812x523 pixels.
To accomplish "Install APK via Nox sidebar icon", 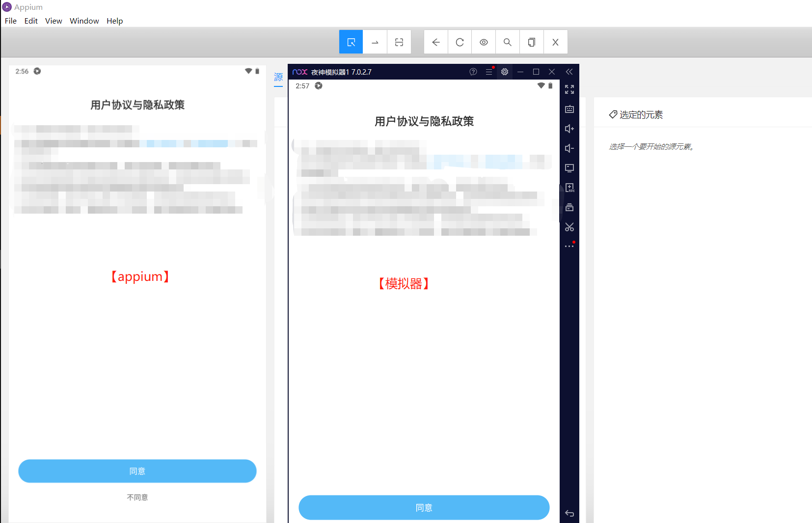I will click(569, 188).
